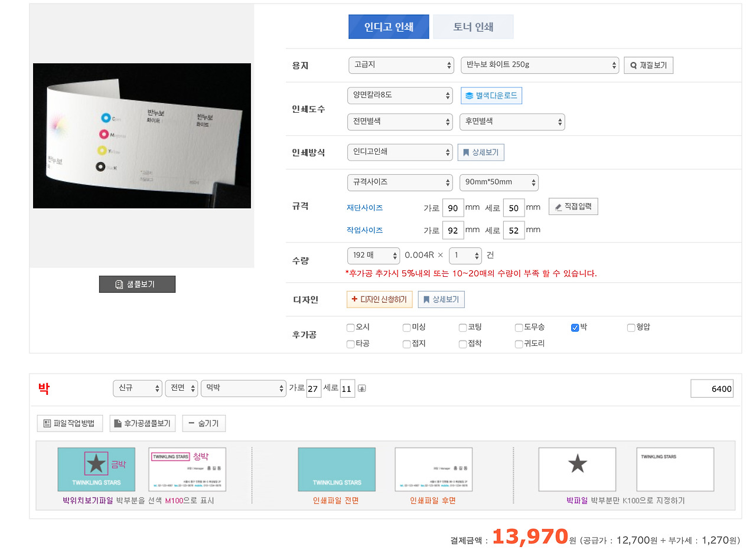Click the 작업사이즈 label
This screenshot has width=756, height=556.
[364, 230]
